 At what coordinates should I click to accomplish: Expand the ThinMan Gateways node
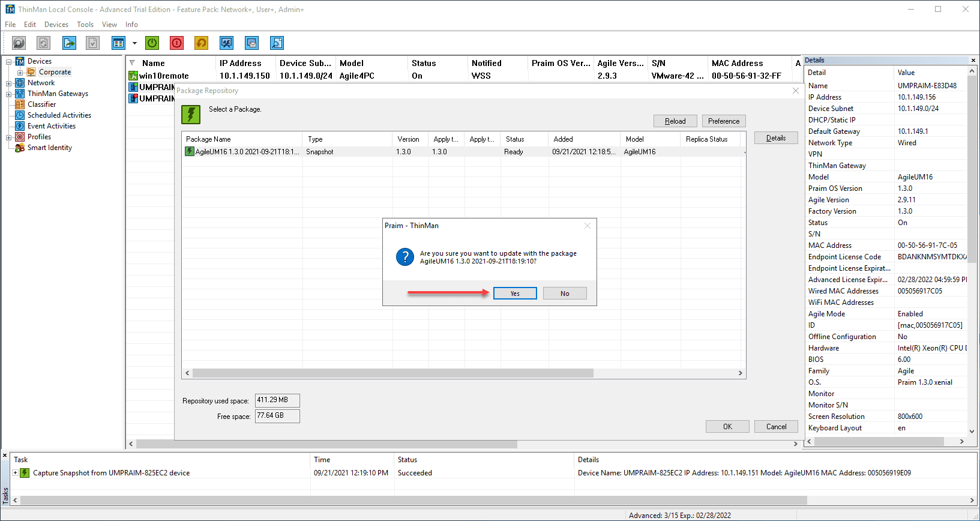click(x=9, y=94)
